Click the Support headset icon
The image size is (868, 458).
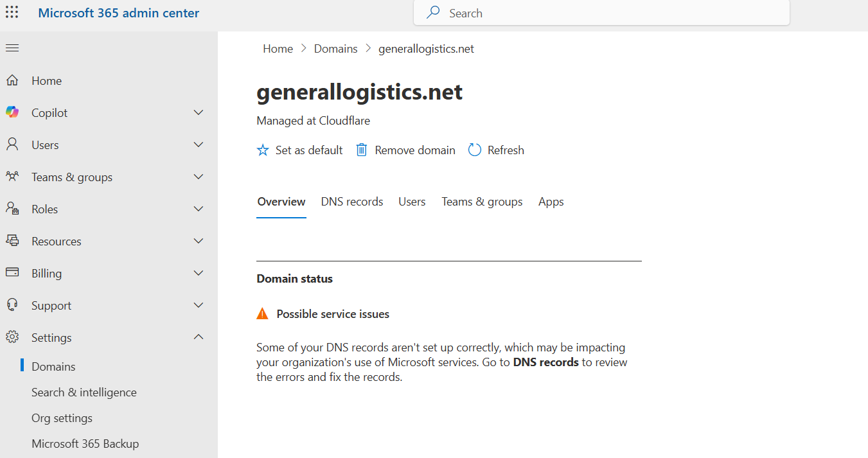click(12, 305)
